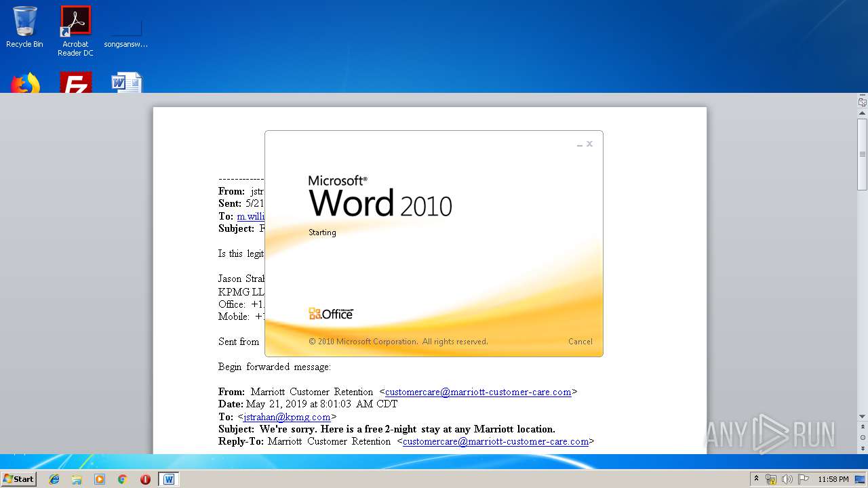Open the clock showing 11:58 PM

tap(833, 479)
